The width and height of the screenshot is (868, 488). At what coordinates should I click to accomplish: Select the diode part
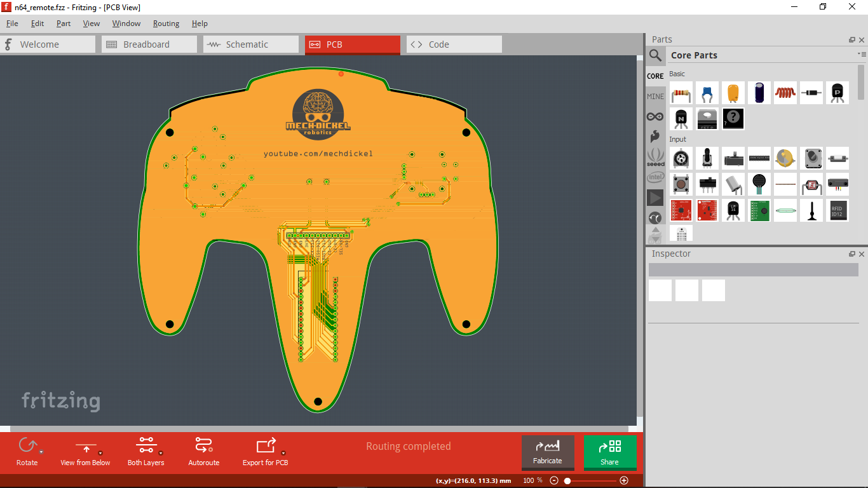pyautogui.click(x=811, y=93)
